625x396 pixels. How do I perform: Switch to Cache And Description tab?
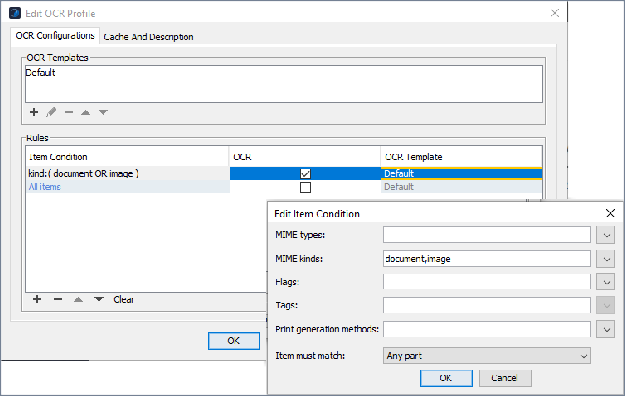(148, 37)
